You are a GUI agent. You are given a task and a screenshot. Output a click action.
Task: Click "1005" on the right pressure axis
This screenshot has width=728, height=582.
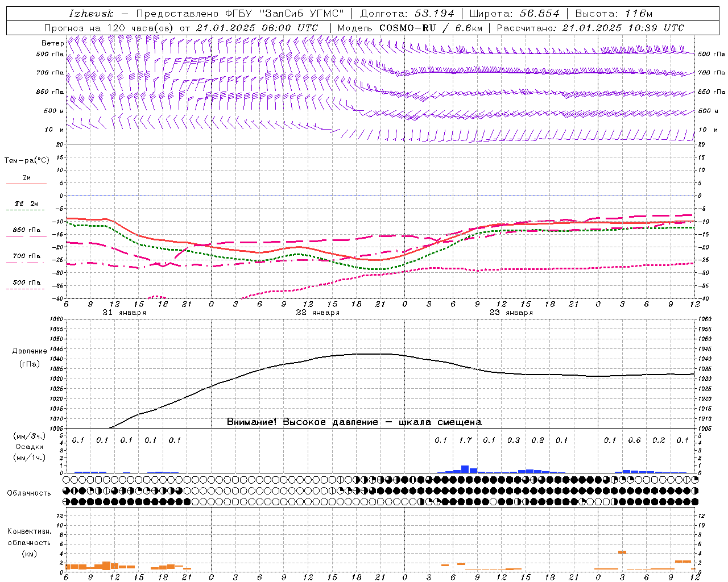coord(705,428)
